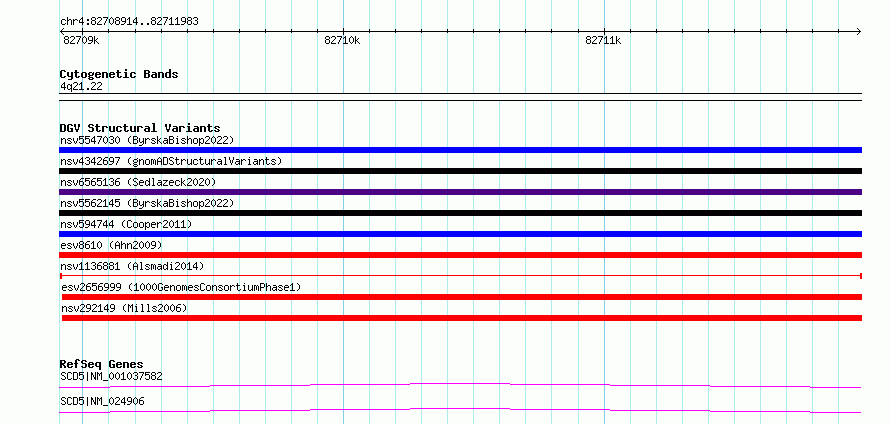Viewport: 890px width, 424px height.
Task: Click the 82709k ruler label
Action: (x=81, y=40)
